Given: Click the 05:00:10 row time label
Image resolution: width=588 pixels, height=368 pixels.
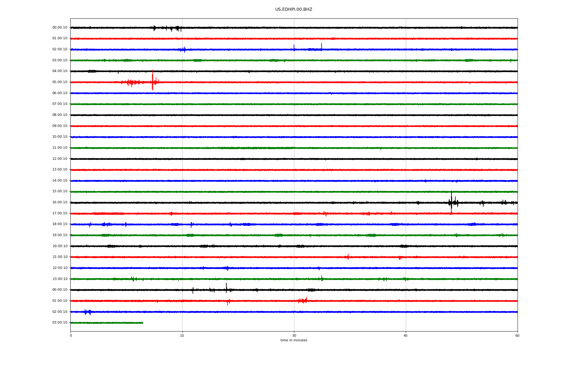Looking at the screenshot, I should (60, 82).
